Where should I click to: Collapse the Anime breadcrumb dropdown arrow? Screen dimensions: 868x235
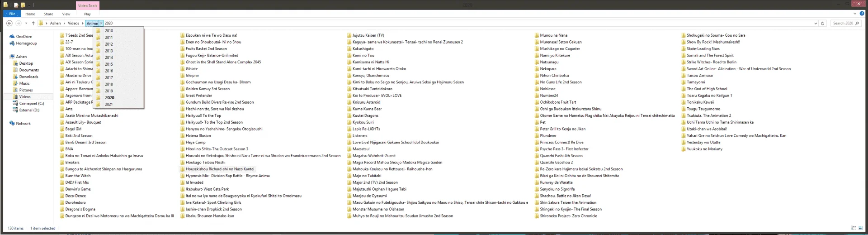tap(101, 23)
